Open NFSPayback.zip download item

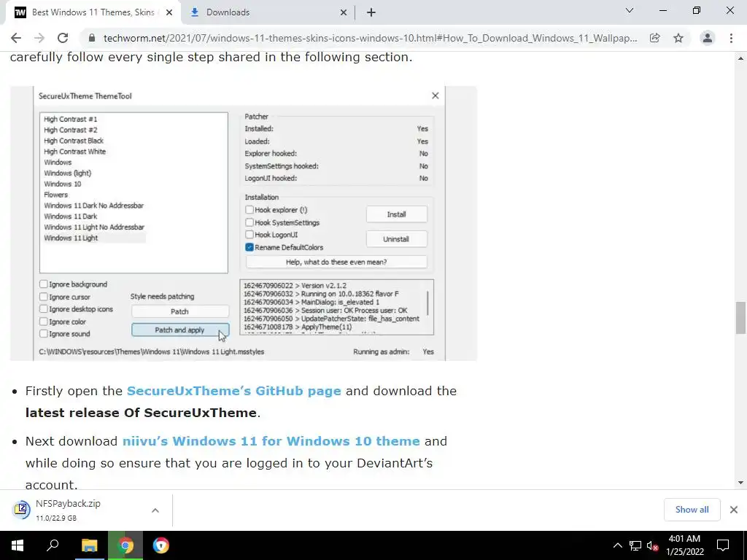pyautogui.click(x=79, y=510)
